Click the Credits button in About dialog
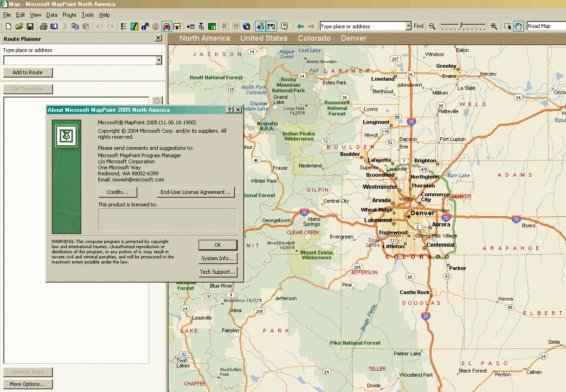The width and height of the screenshot is (566, 392). click(117, 192)
